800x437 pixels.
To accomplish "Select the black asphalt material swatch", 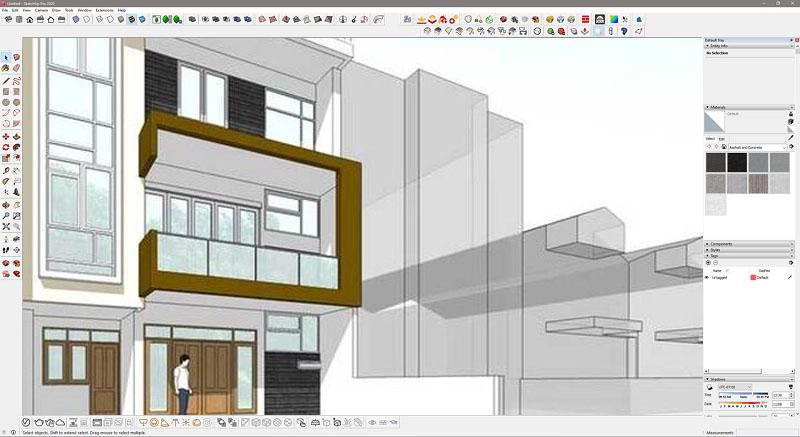I will (736, 162).
